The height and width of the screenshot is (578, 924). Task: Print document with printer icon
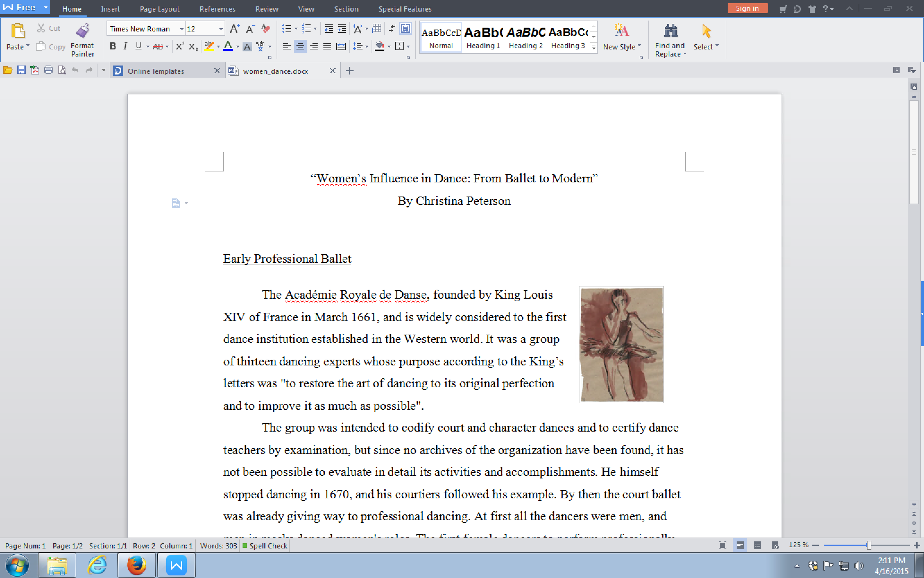(48, 70)
